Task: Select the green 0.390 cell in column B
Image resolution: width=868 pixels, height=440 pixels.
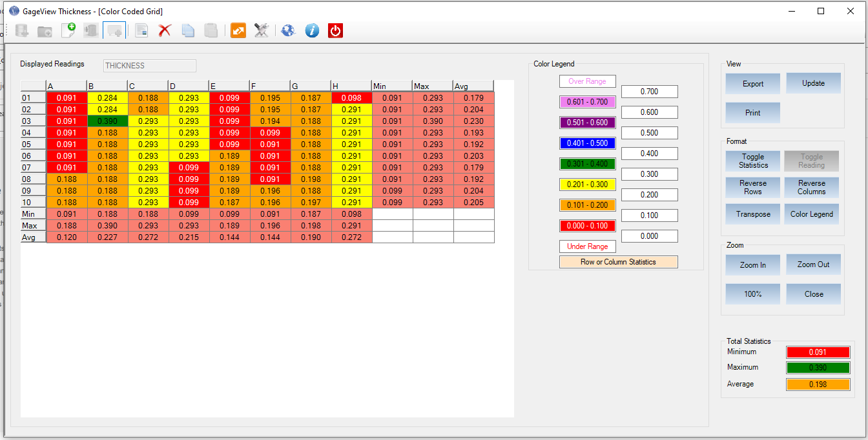Action: [107, 121]
